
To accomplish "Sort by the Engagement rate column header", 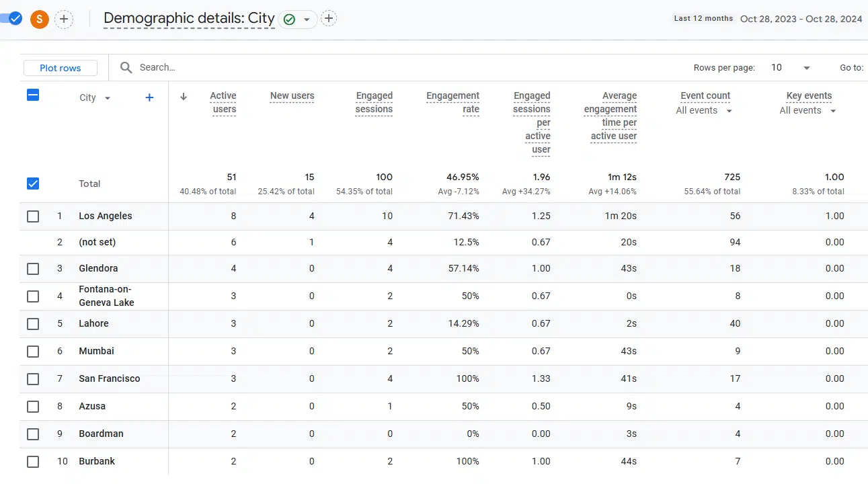I will (452, 102).
